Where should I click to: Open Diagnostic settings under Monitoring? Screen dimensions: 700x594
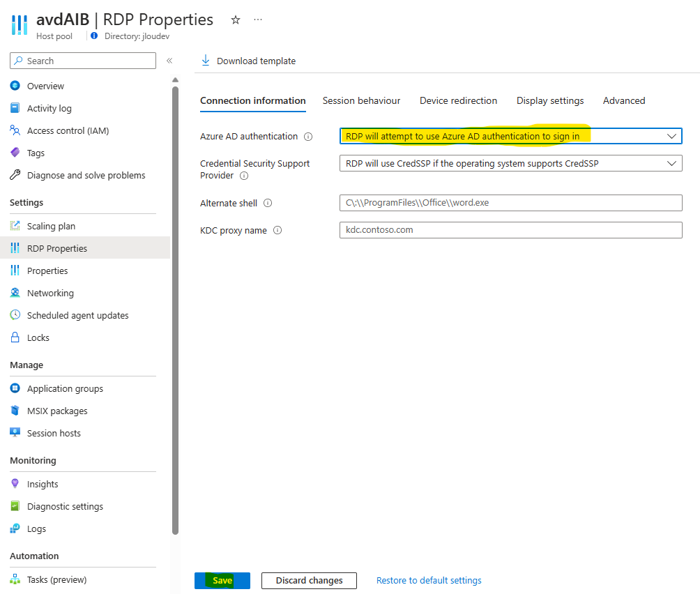[x=85, y=506]
